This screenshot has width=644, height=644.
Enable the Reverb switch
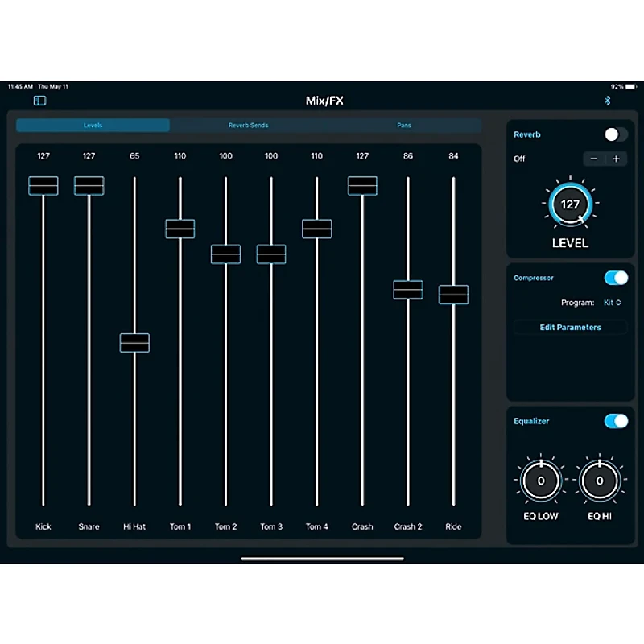[x=616, y=134]
